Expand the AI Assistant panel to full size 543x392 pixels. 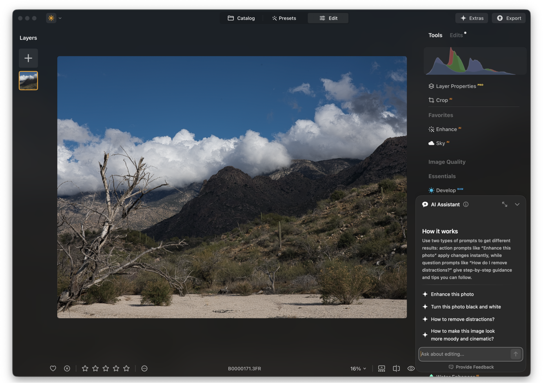(x=505, y=205)
